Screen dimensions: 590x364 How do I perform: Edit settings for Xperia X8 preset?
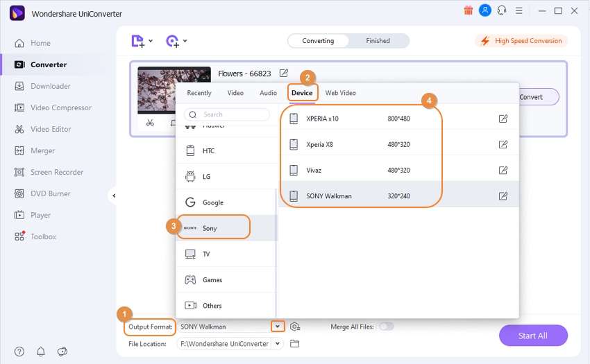503,144
